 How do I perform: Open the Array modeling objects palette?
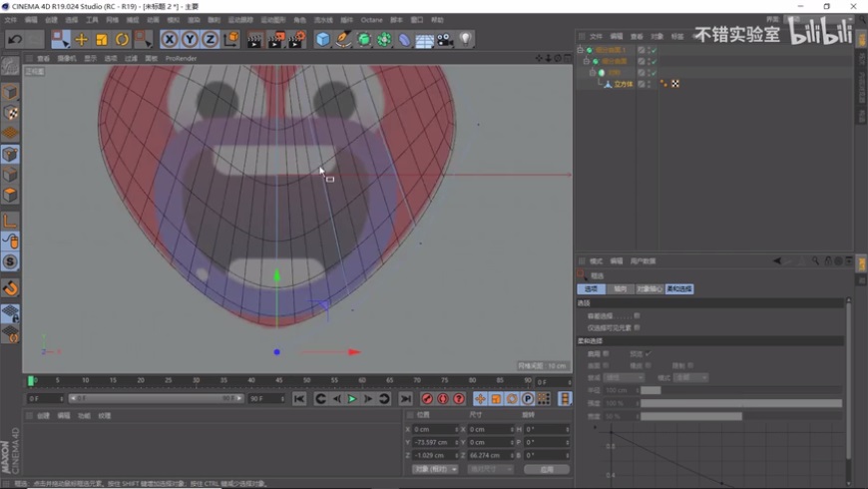384,39
